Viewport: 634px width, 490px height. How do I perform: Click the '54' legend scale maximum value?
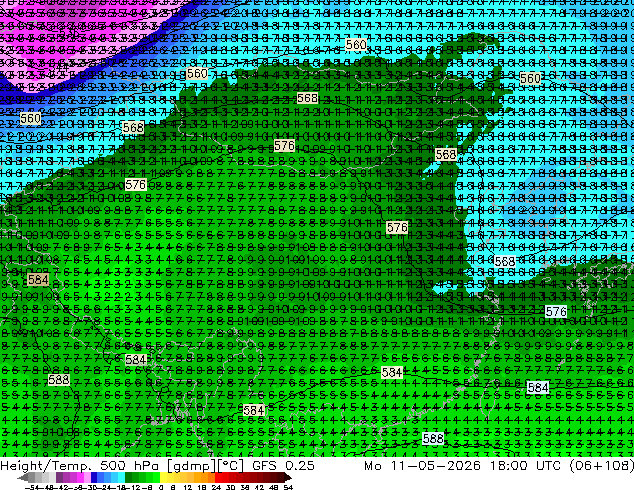288,488
